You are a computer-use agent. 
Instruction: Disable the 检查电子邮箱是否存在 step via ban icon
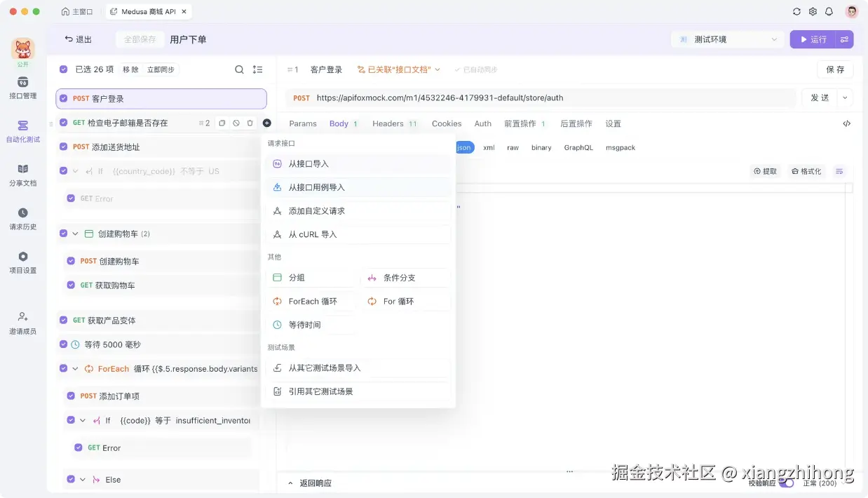[236, 123]
